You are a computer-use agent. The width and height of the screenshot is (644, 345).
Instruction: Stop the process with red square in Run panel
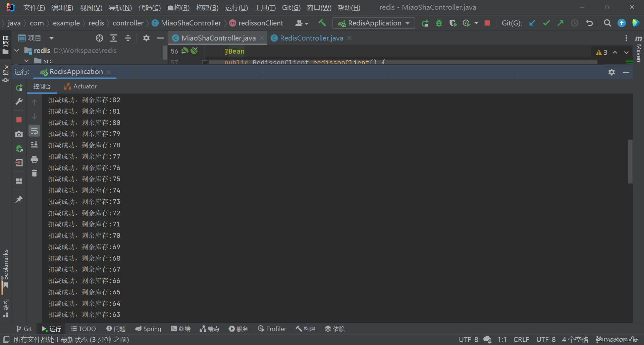pos(19,120)
